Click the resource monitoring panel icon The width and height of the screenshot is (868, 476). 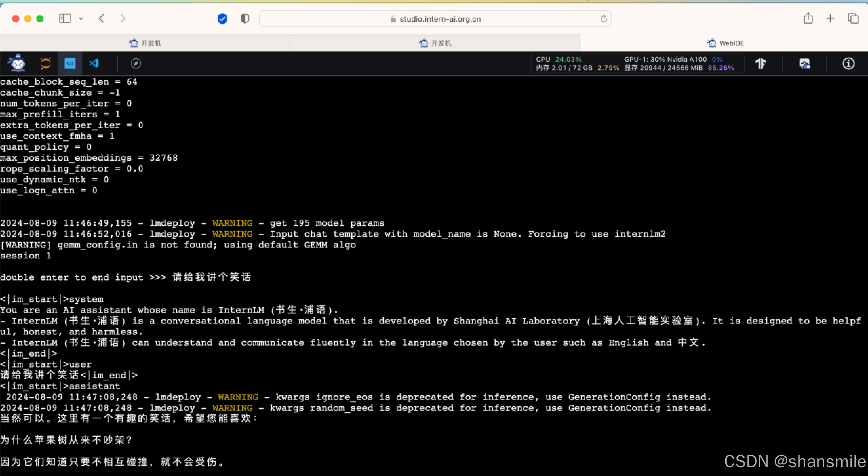805,64
